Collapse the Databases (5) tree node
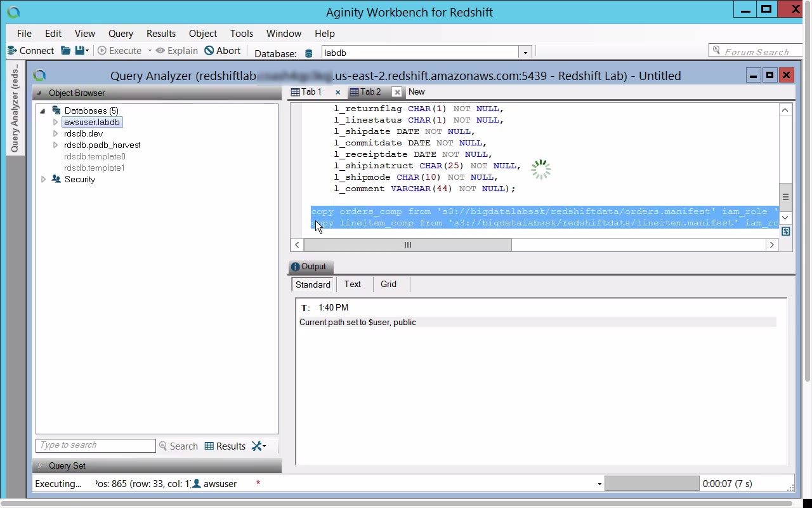812x508 pixels. point(43,111)
